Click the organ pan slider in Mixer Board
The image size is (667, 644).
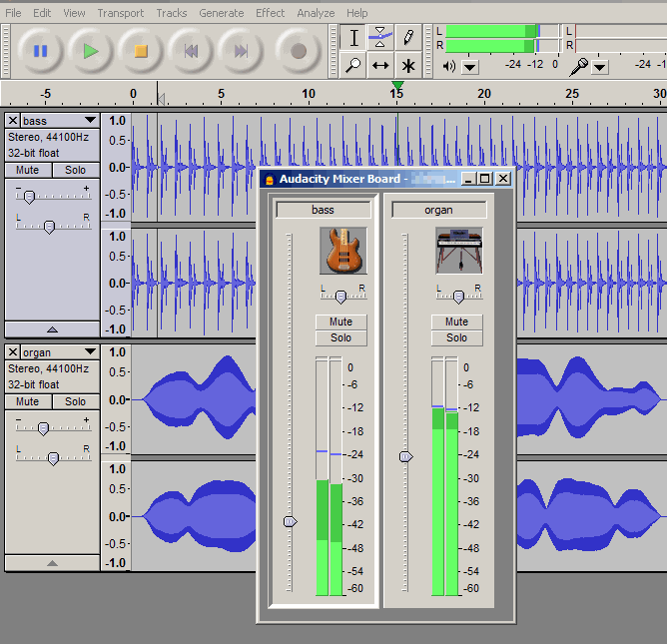459,295
